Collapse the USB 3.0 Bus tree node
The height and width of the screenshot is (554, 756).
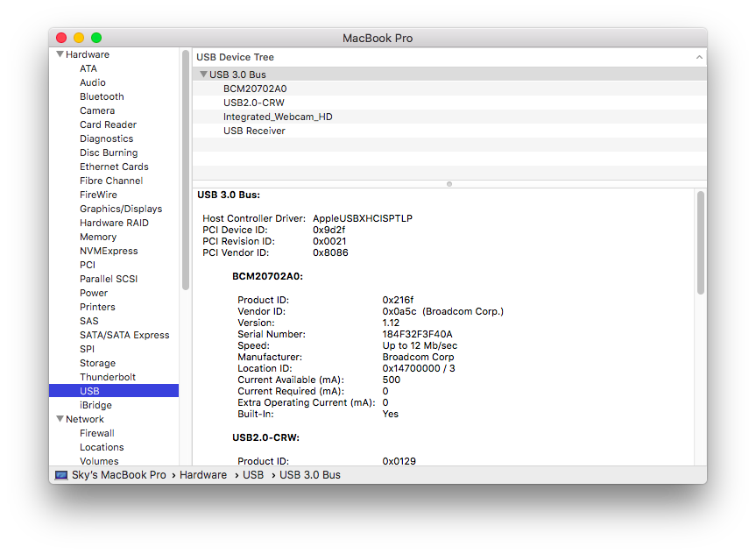pyautogui.click(x=204, y=75)
